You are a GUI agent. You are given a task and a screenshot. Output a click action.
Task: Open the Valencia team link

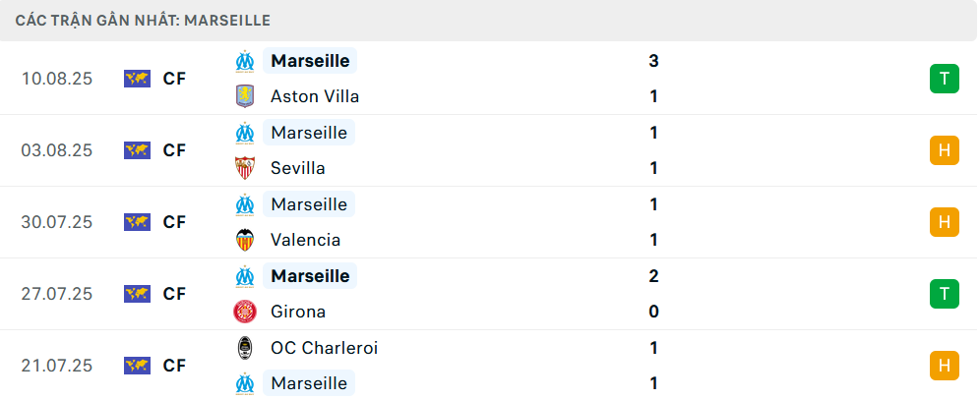click(305, 240)
